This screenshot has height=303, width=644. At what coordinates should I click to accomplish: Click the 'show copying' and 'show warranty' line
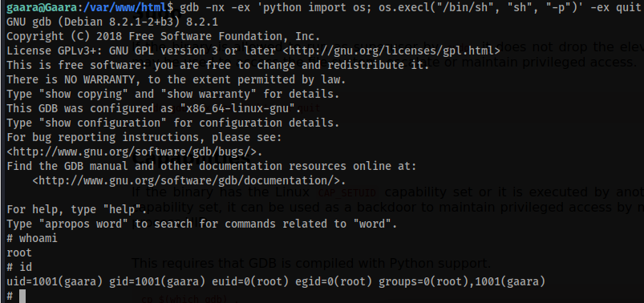pyautogui.click(x=173, y=94)
